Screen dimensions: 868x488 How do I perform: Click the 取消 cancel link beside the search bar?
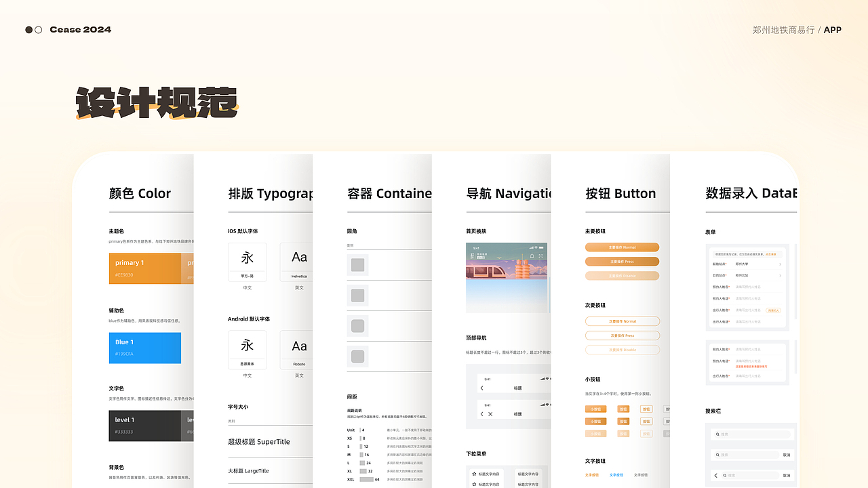pos(787,455)
